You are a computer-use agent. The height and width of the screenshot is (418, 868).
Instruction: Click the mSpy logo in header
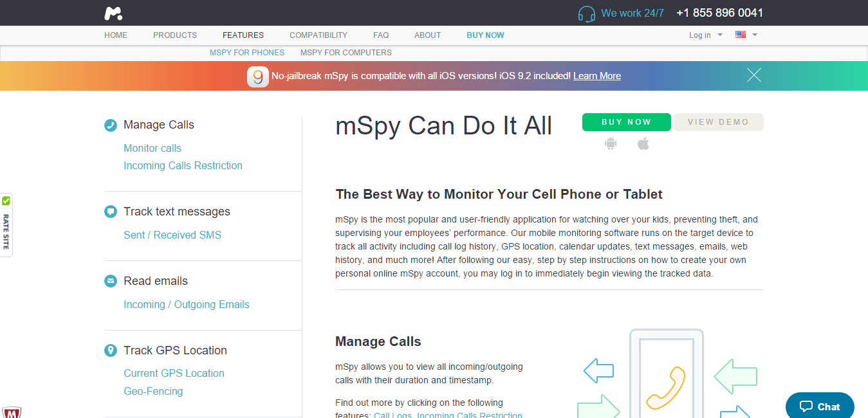[113, 13]
